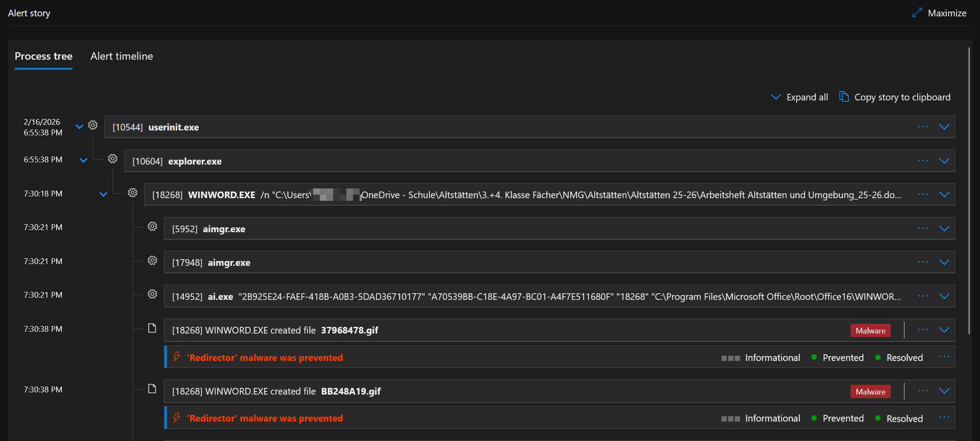Screen dimensions: 980x441
Task: Click the lightning icon on first Redirector alert
Action: click(x=177, y=357)
